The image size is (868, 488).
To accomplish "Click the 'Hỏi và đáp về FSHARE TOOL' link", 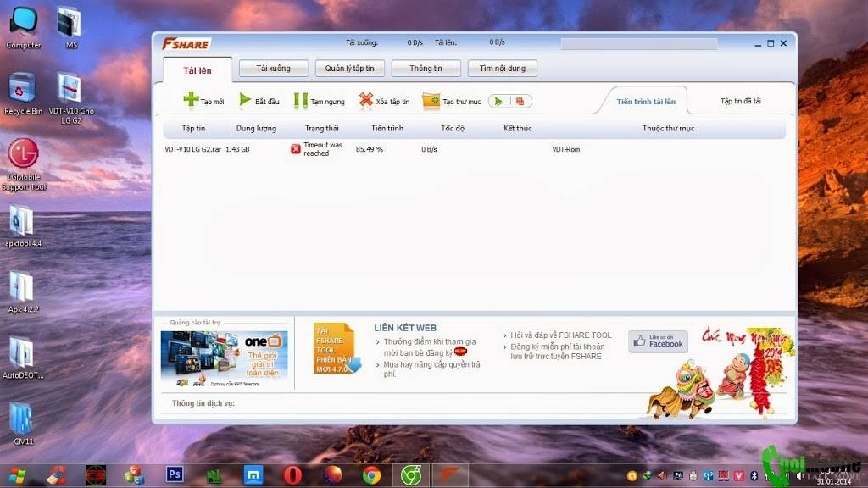I will click(x=560, y=335).
